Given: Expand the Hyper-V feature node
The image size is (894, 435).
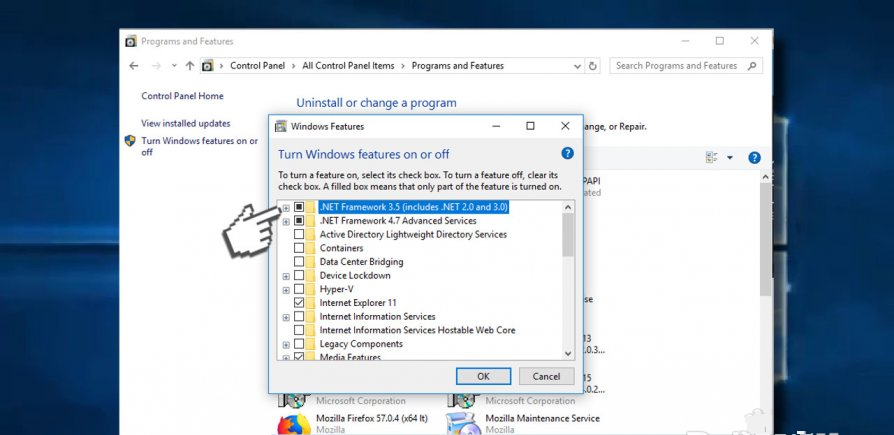Looking at the screenshot, I should [x=286, y=289].
